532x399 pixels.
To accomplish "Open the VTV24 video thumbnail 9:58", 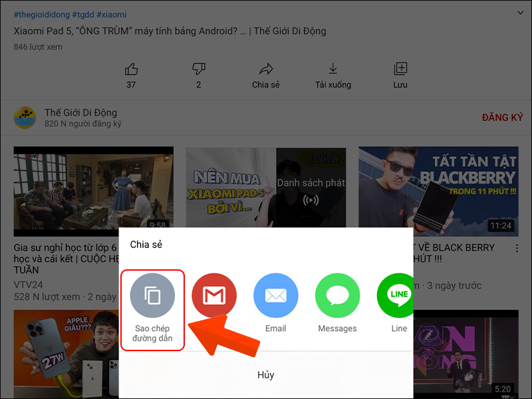I will click(94, 192).
